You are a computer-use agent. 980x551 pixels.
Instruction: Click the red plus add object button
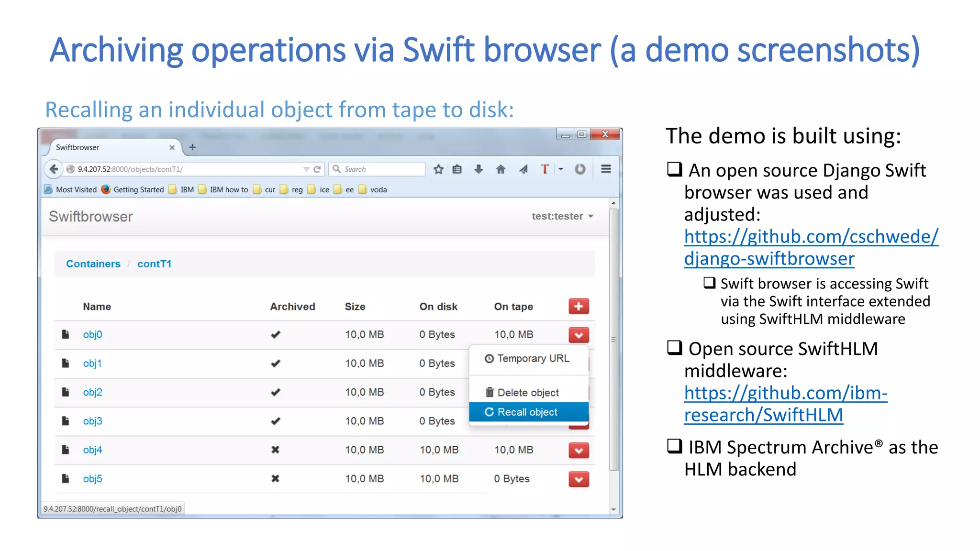(x=579, y=306)
